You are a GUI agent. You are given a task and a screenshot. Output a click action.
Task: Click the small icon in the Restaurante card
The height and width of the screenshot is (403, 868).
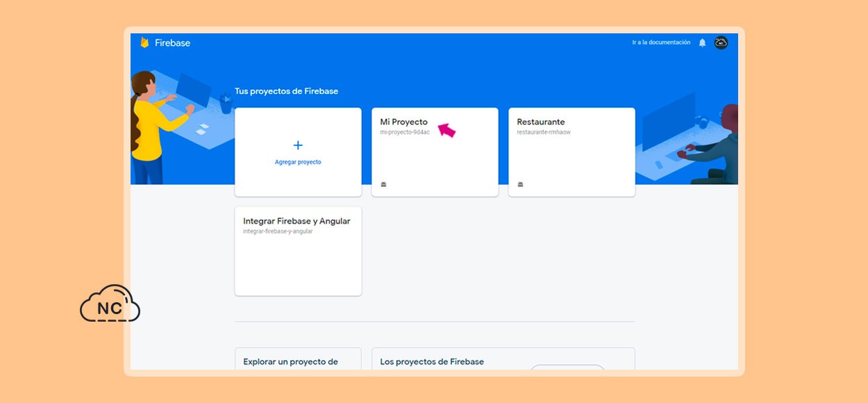(520, 184)
